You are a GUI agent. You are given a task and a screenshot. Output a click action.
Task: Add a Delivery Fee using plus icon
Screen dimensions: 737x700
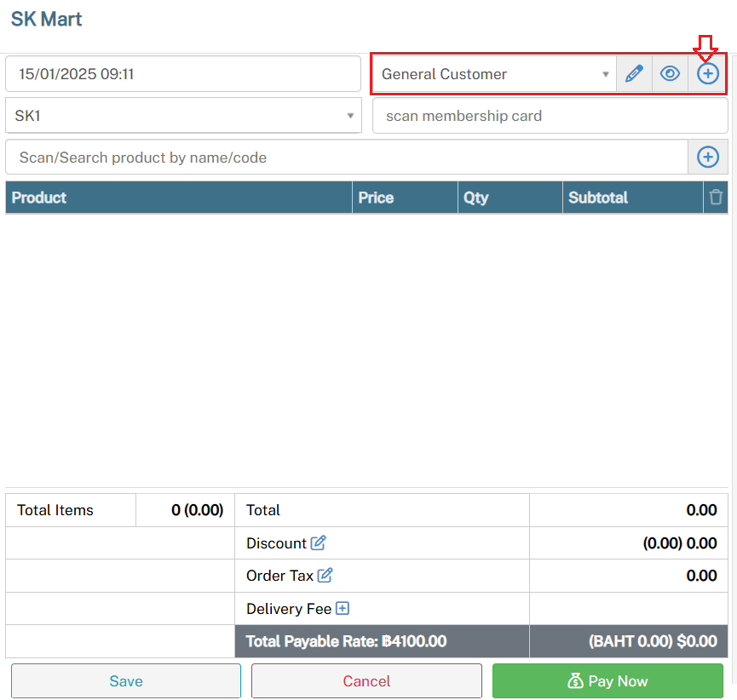[343, 609]
